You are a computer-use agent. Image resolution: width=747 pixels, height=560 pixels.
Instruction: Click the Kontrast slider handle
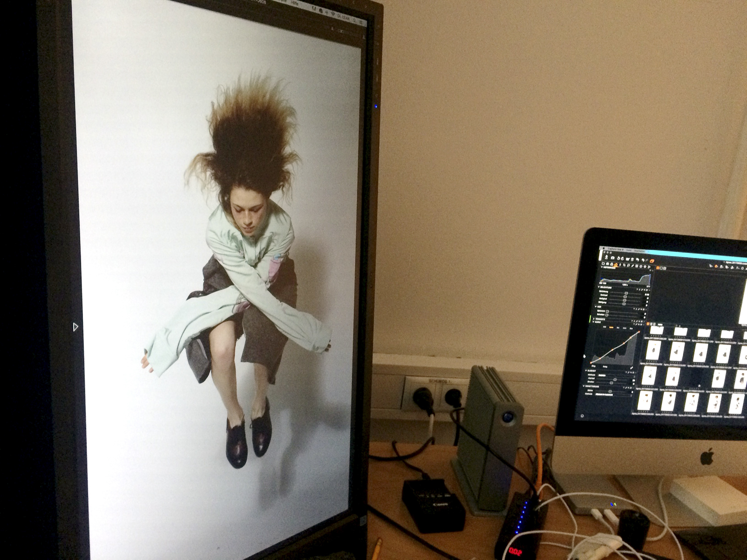[x=625, y=297]
